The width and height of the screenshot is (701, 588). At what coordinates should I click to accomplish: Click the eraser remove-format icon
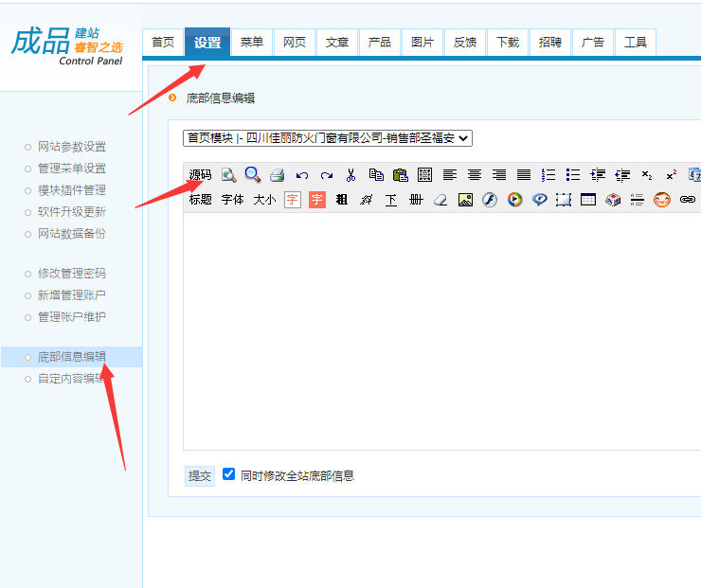(x=440, y=200)
